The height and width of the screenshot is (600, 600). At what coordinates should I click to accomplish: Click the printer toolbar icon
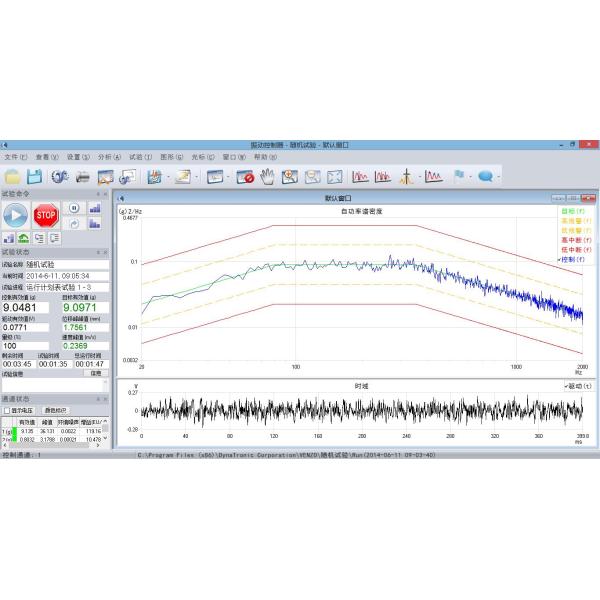pyautogui.click(x=82, y=177)
